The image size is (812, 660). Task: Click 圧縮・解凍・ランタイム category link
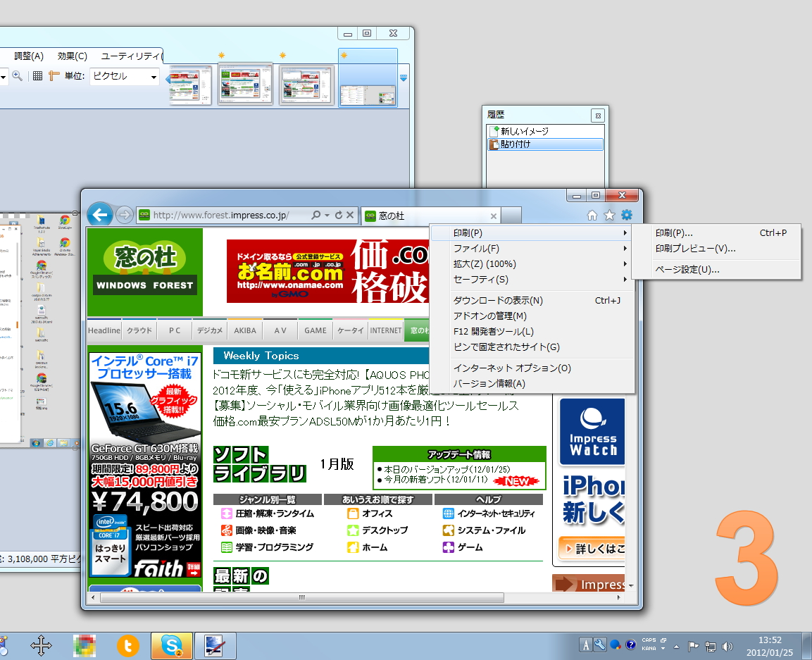tap(275, 514)
